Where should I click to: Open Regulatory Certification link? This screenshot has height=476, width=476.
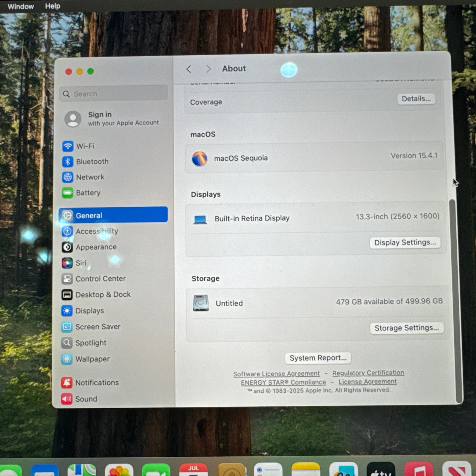click(368, 373)
